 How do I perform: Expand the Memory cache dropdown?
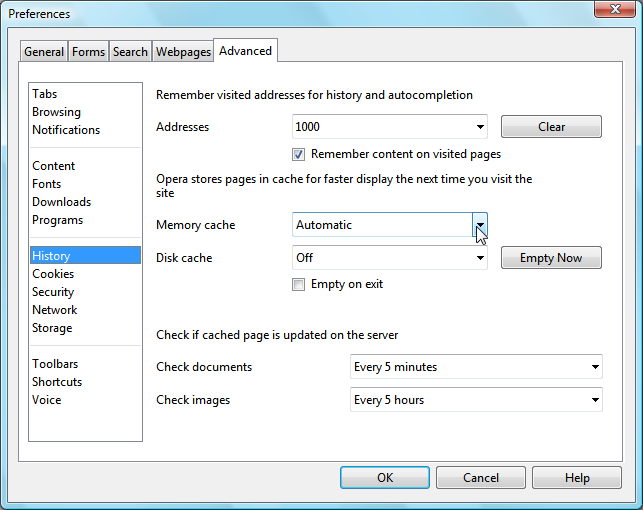pyautogui.click(x=390, y=225)
